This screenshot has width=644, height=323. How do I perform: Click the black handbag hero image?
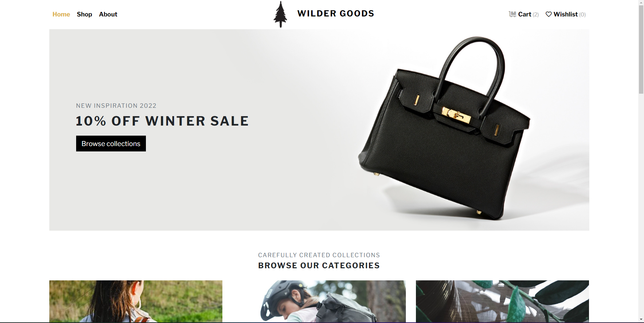click(444, 129)
